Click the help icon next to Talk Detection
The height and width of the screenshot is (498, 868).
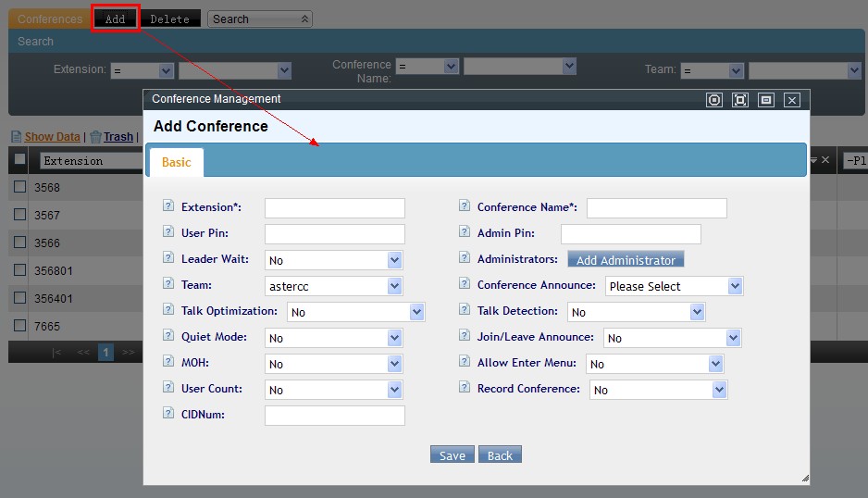465,311
